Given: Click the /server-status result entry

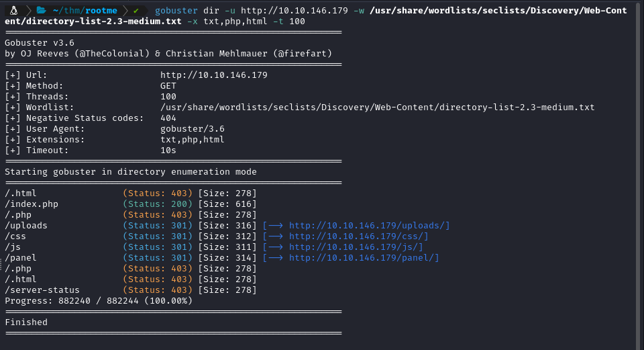Looking at the screenshot, I should (x=42, y=290).
